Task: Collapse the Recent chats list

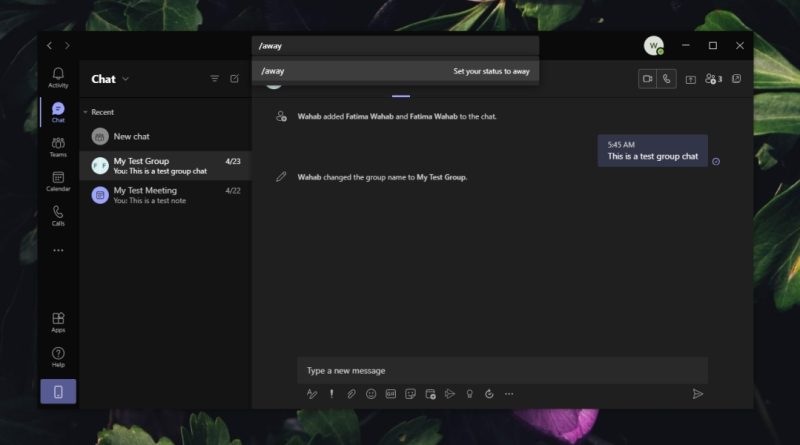Action: 85,112
